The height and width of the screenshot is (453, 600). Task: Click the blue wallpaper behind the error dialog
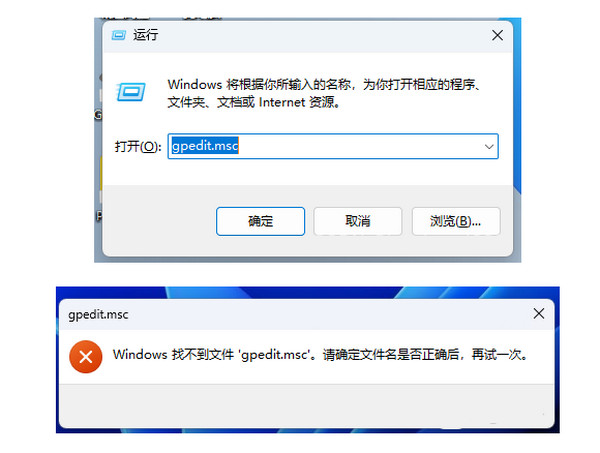tap(306, 293)
